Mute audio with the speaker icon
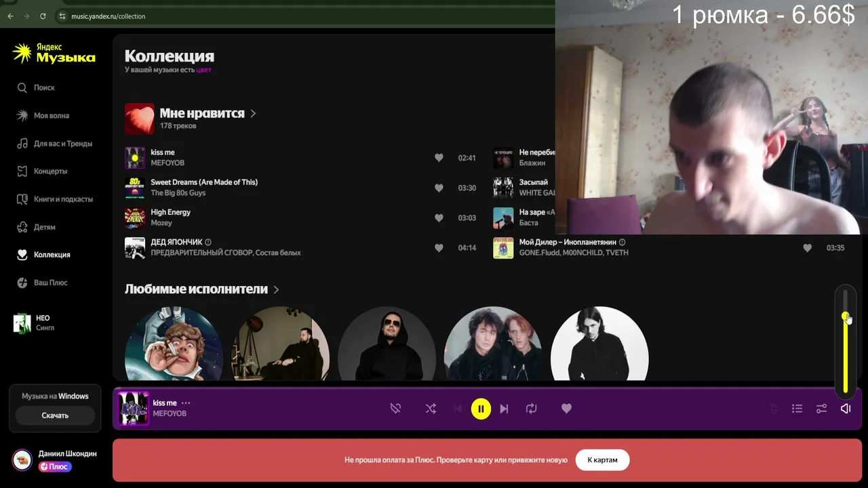 (846, 409)
